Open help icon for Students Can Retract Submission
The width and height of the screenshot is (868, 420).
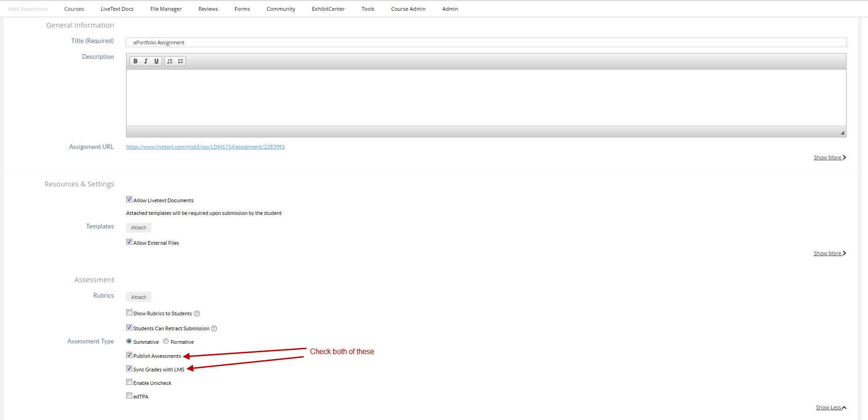214,328
